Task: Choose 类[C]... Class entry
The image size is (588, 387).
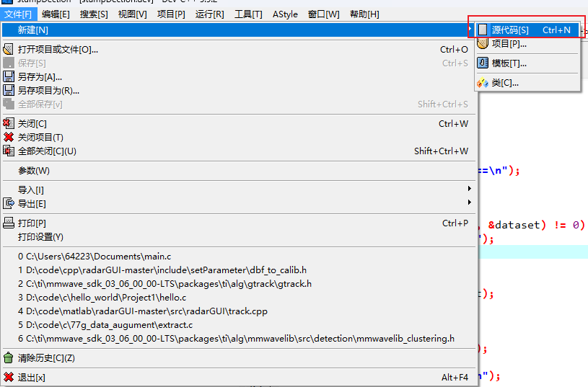Action: tap(527, 82)
